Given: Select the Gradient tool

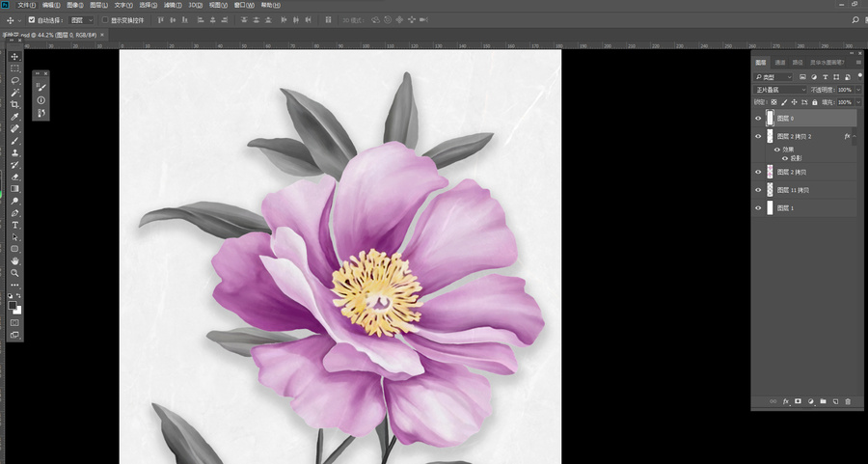Looking at the screenshot, I should 14,189.
